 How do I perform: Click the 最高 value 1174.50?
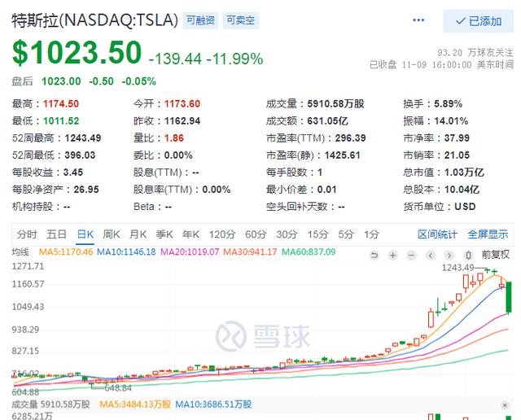(61, 103)
